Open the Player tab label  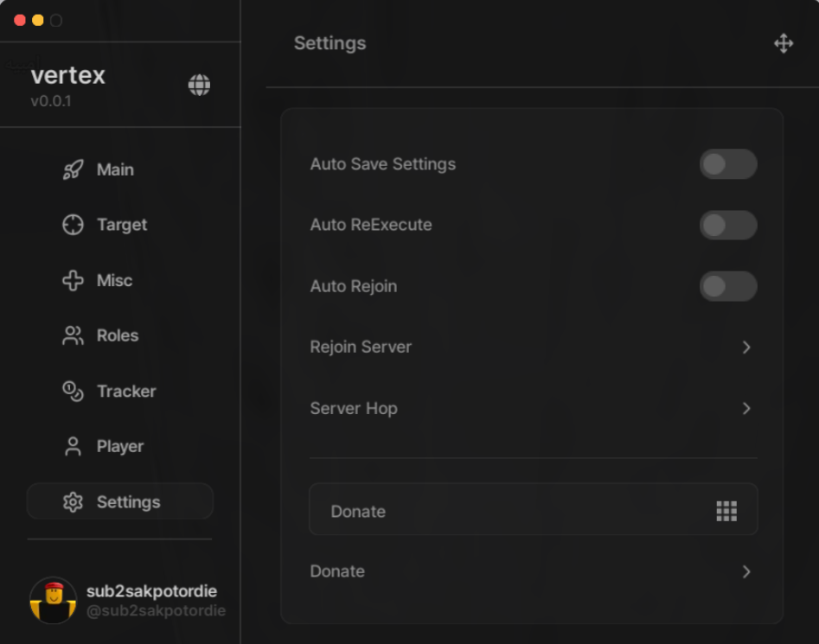pos(120,447)
